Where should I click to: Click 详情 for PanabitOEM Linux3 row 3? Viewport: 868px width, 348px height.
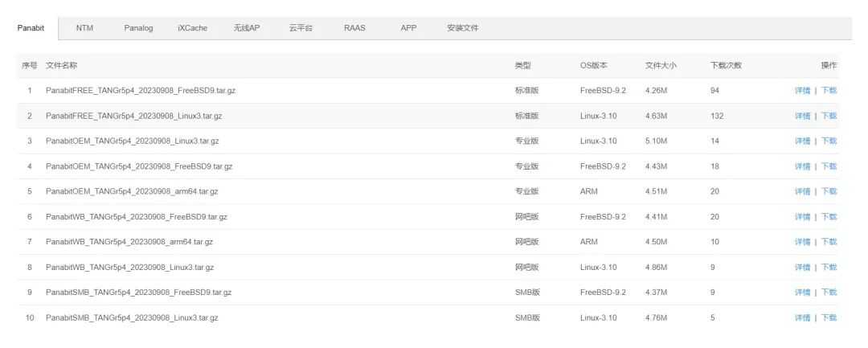(803, 141)
